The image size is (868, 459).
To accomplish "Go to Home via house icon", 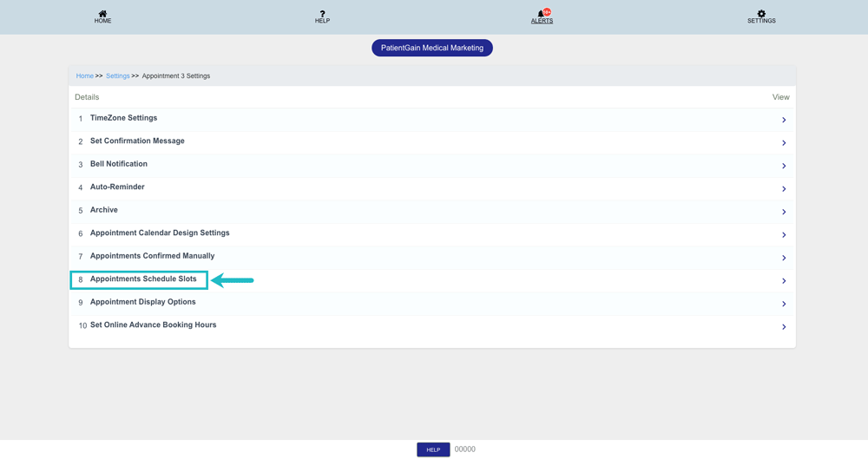I will point(102,13).
